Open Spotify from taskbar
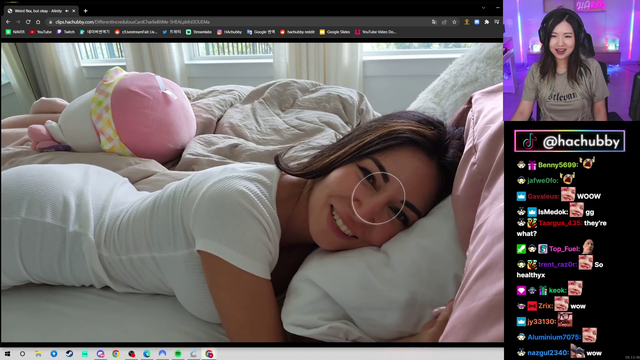 [178, 354]
